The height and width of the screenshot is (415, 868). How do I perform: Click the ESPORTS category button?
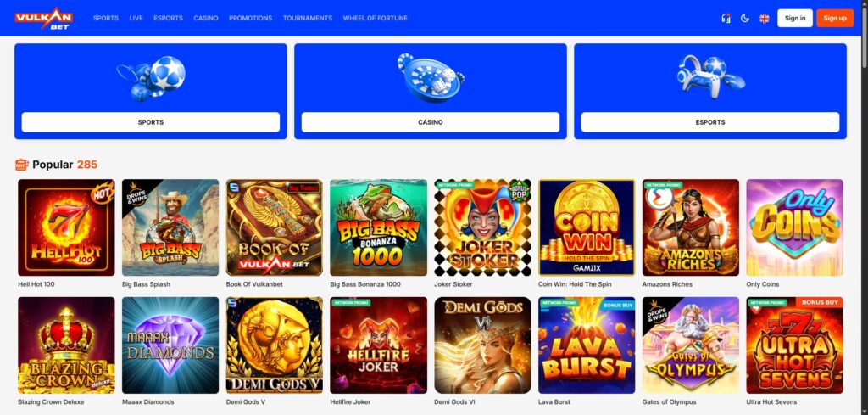tap(710, 122)
